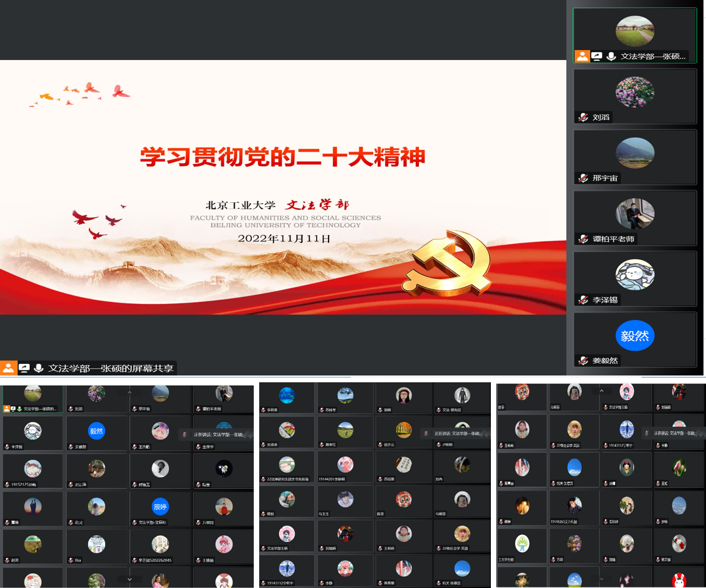Click muted mic on 文法-郭兆欣 tile, middle grid
This screenshot has width=706, height=588.
point(439,410)
